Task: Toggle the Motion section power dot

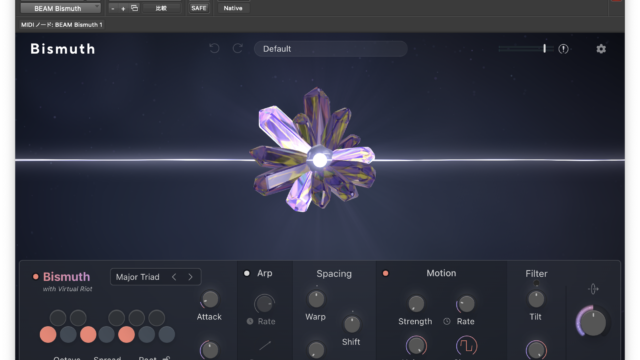Action: click(x=385, y=273)
